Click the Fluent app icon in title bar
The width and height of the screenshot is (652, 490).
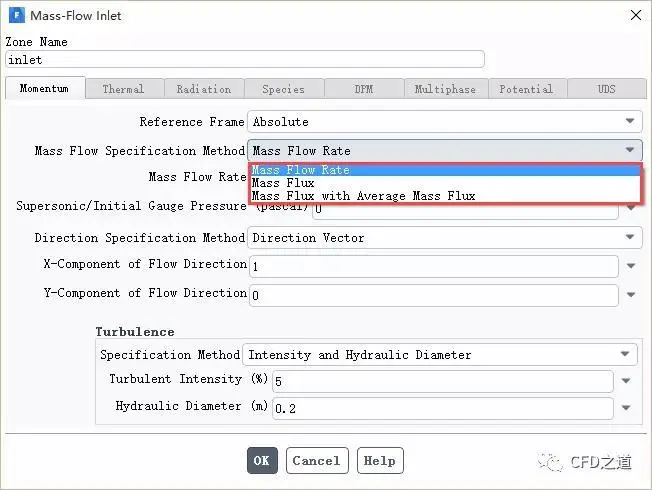point(17,15)
